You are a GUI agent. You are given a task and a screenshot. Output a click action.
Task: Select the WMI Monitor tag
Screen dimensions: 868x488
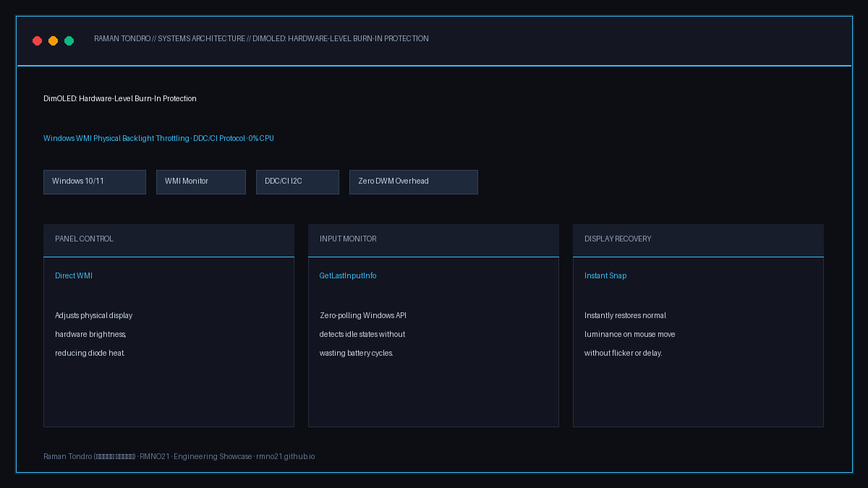point(201,182)
